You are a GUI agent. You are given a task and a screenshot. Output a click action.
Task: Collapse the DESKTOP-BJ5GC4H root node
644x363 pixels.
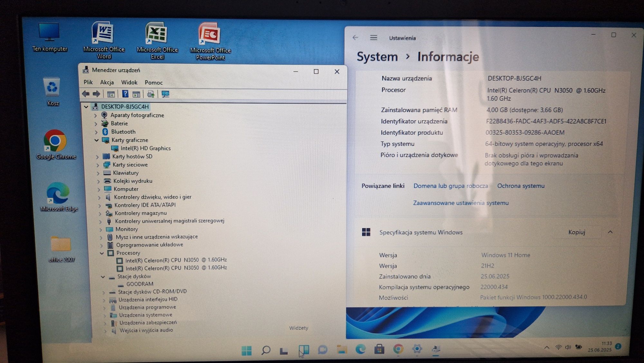tap(86, 107)
